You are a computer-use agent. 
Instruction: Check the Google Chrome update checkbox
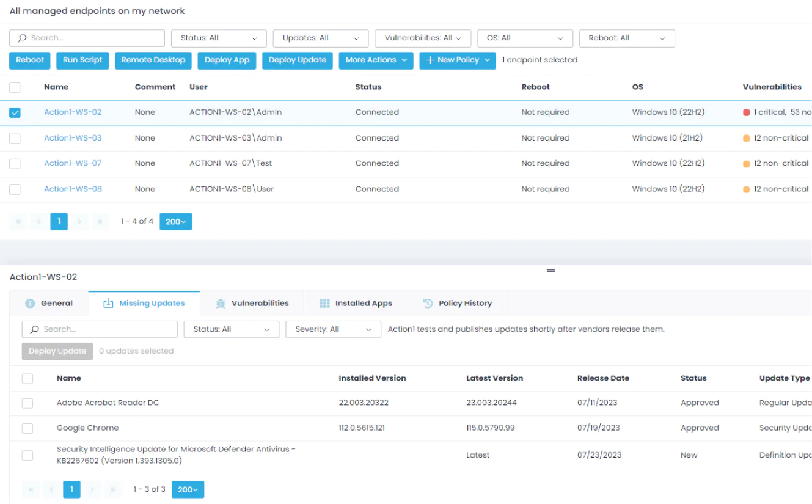27,428
